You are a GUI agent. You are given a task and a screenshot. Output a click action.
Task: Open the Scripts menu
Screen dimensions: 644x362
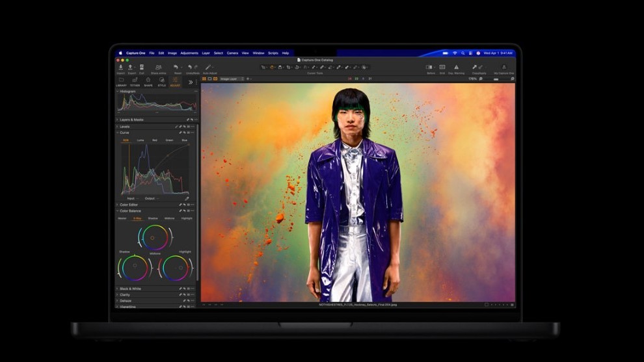coord(273,53)
